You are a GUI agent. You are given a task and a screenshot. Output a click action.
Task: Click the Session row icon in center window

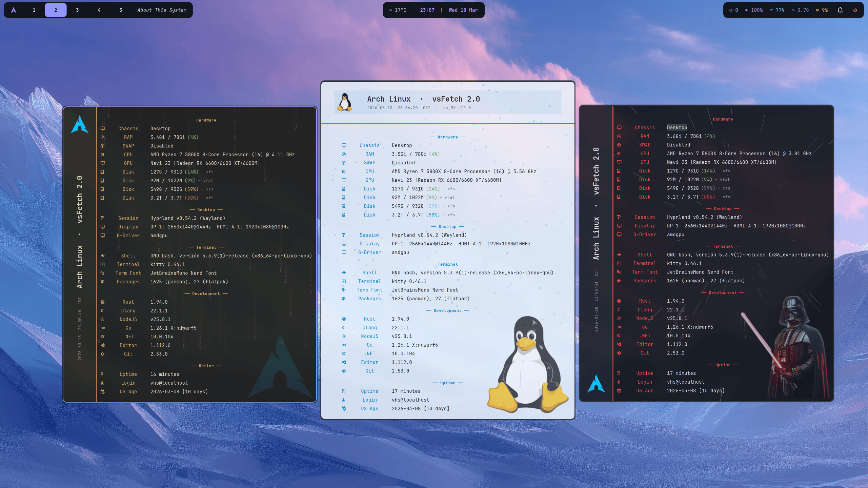pyautogui.click(x=344, y=235)
